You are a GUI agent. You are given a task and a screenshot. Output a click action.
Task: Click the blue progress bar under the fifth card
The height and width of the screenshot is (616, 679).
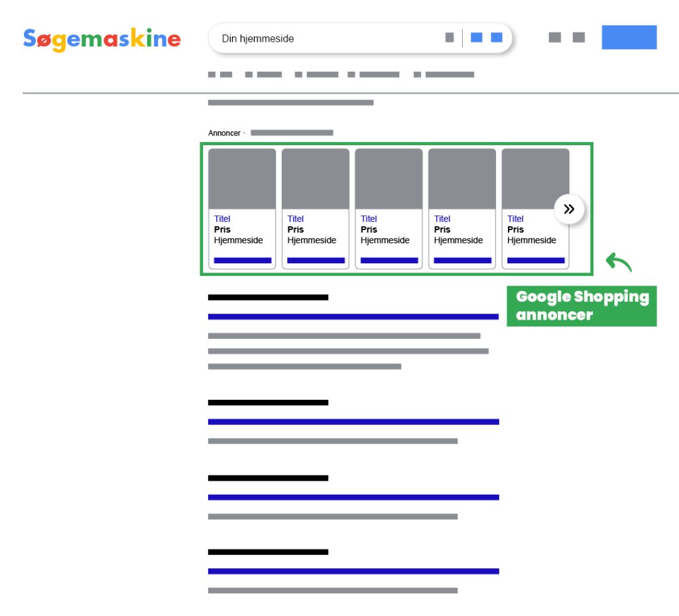535,261
